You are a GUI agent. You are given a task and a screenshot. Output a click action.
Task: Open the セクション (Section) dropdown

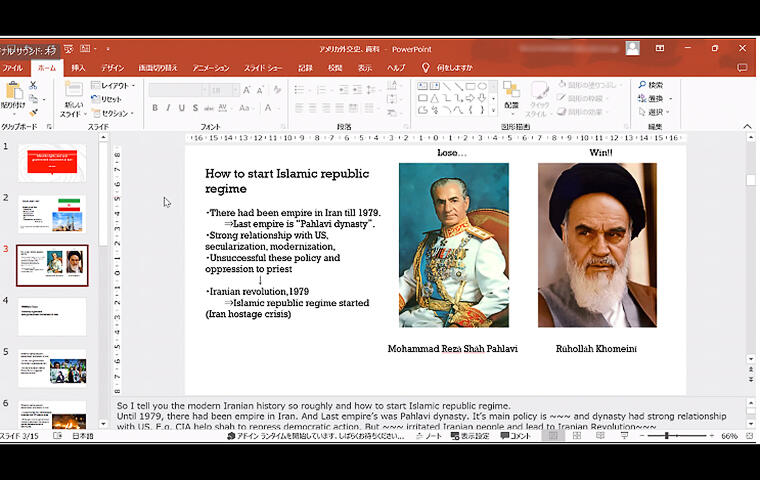point(112,113)
